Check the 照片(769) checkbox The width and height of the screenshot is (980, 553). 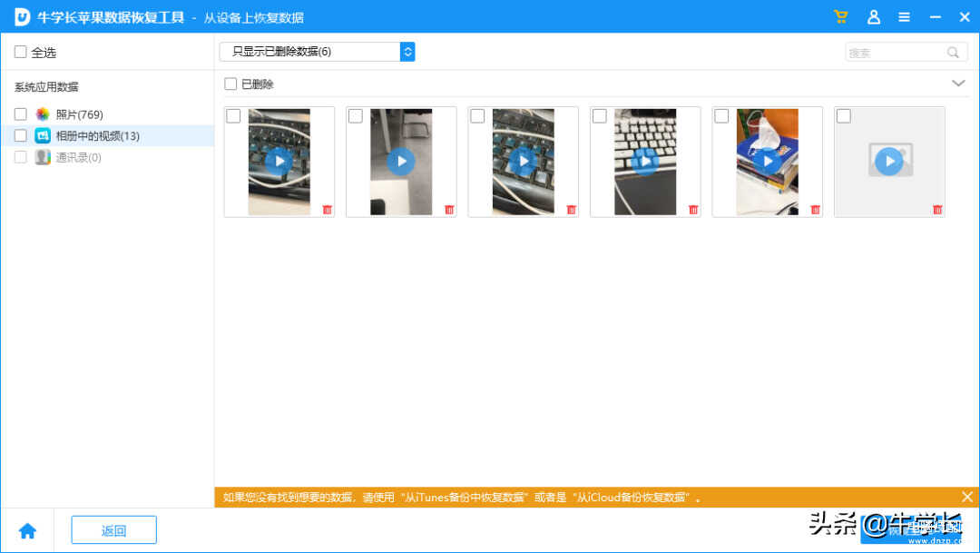click(21, 114)
